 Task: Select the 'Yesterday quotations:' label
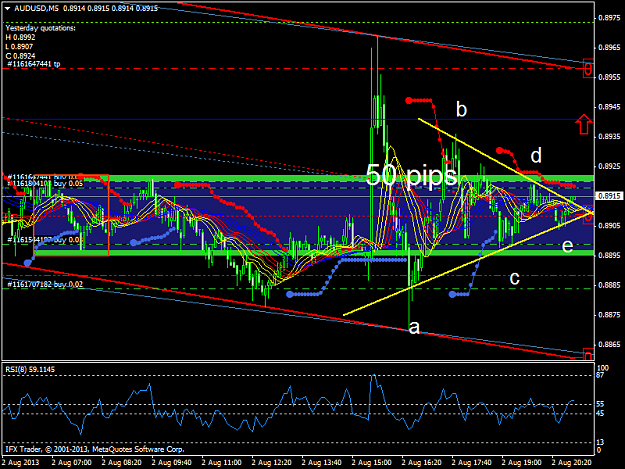coord(40,28)
